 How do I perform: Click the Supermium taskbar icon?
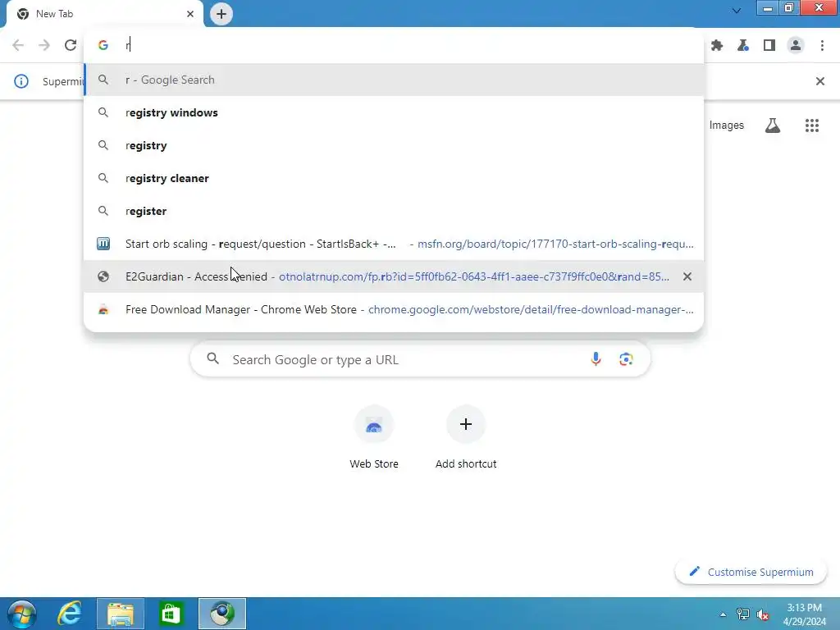click(x=222, y=614)
